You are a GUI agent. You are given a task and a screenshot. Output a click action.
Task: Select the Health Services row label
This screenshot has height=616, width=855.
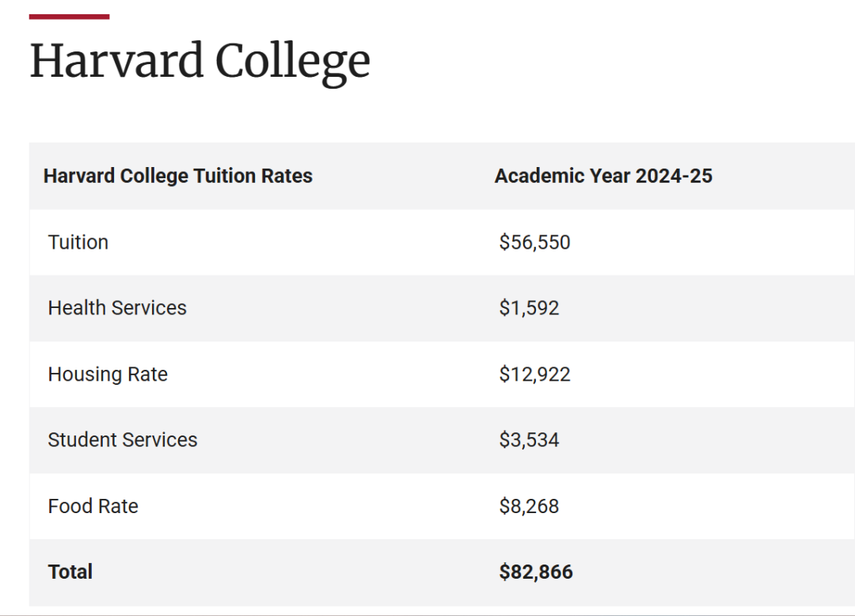click(117, 308)
